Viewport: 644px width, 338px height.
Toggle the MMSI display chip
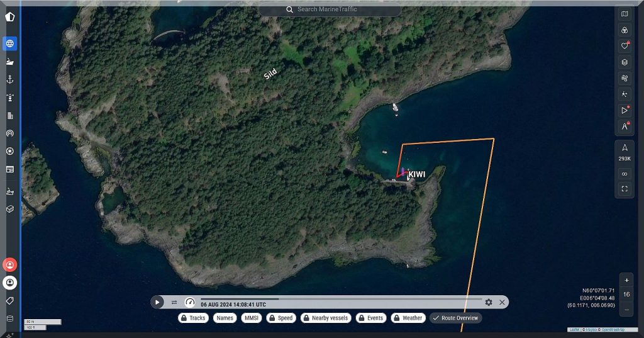252,318
